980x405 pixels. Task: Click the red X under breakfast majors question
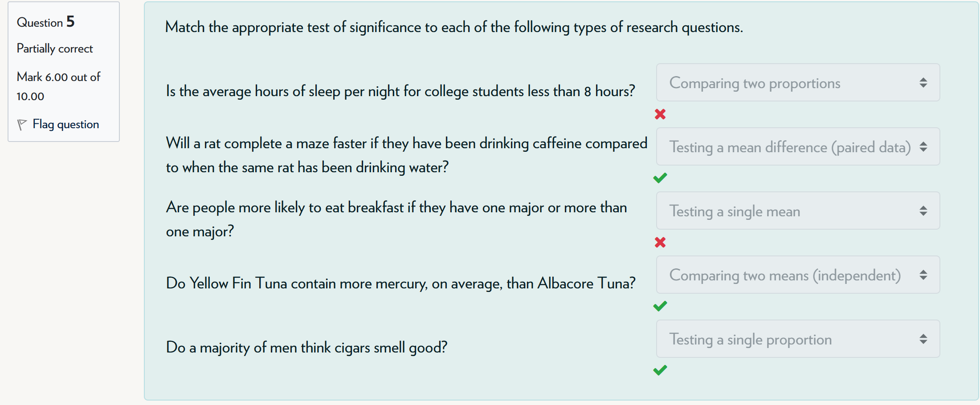click(660, 243)
